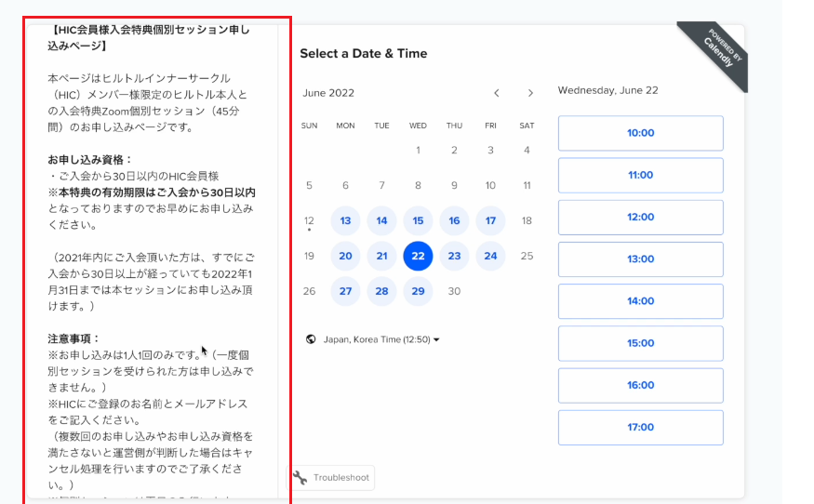Pick the 13:00 time slot
814x504 pixels.
coord(641,259)
